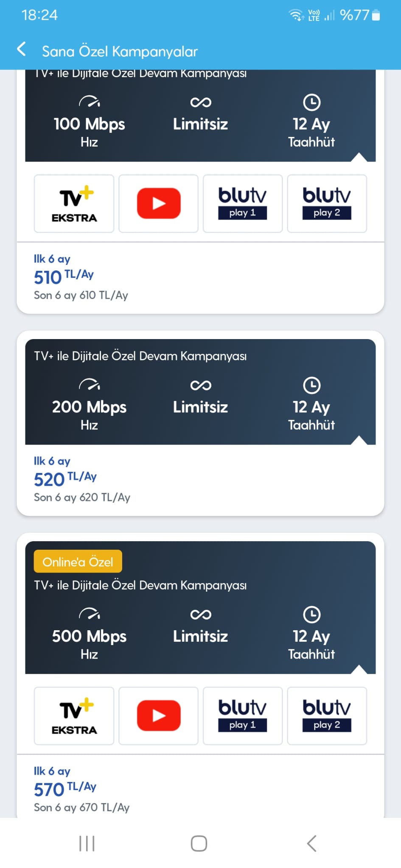Select the 520 TL/Ay price offer
Viewport: 401px width, 868px height.
(65, 479)
